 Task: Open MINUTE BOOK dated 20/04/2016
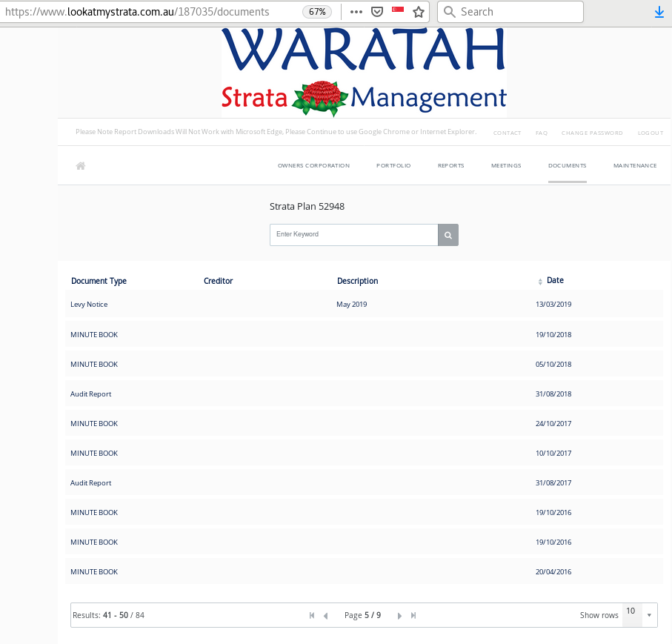364,571
